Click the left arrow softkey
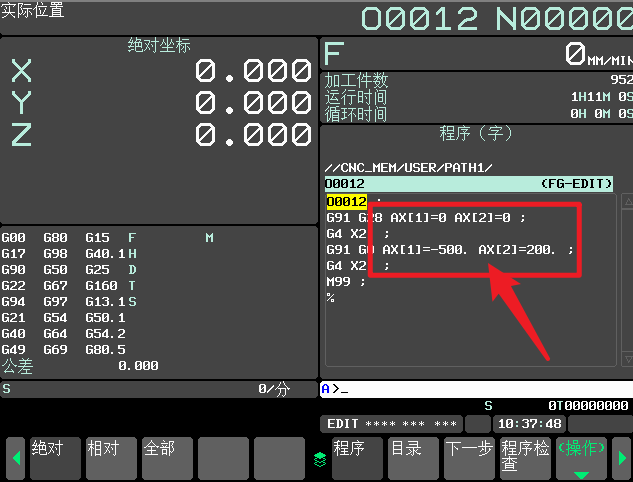Screen dimensions: 633x482 point(15,459)
